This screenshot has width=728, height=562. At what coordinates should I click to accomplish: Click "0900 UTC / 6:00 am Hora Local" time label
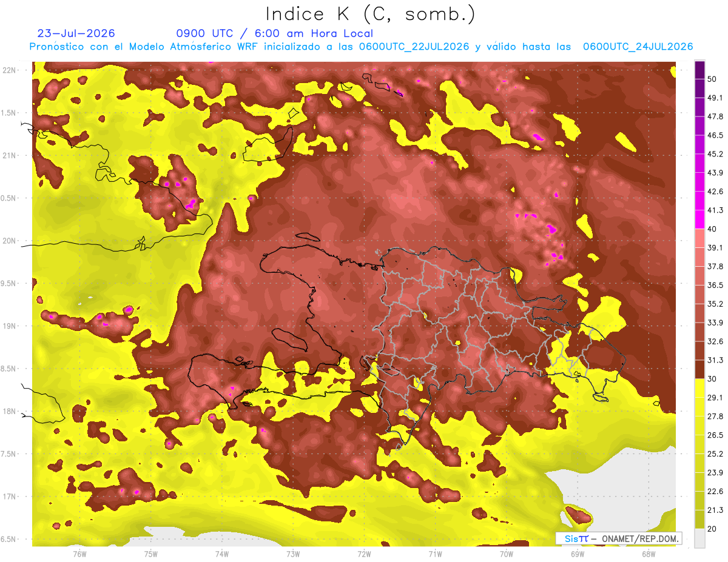(x=274, y=33)
